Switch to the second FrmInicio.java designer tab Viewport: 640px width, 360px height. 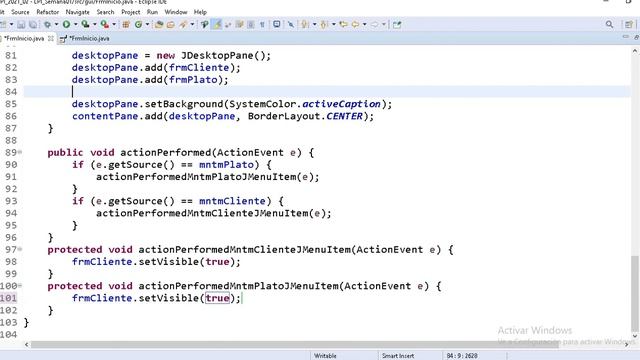[85, 38]
